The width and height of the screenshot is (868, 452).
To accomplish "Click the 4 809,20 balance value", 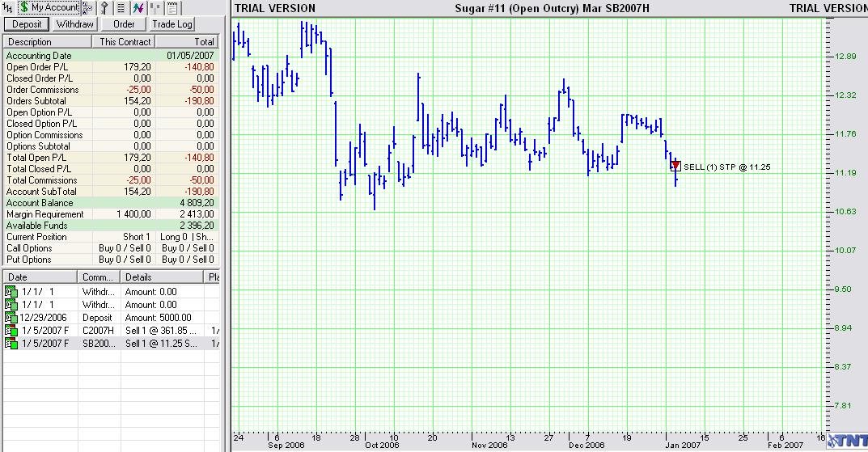I will click(x=197, y=203).
